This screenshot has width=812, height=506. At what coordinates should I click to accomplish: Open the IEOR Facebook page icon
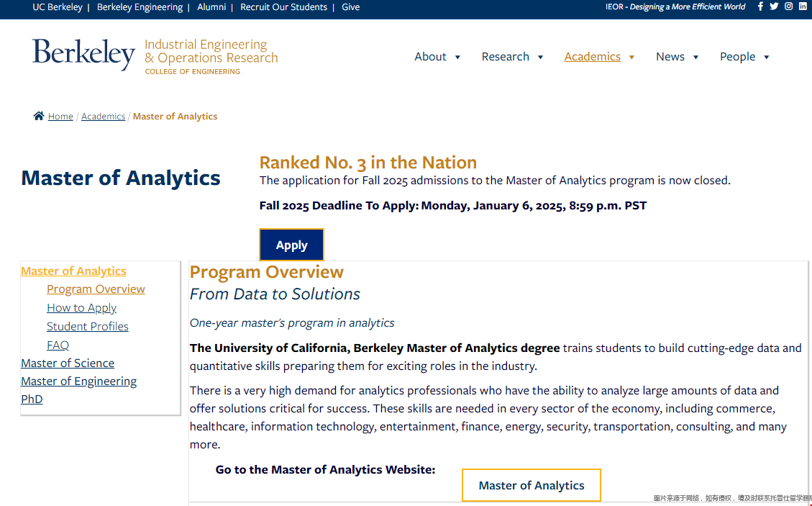(x=760, y=6)
